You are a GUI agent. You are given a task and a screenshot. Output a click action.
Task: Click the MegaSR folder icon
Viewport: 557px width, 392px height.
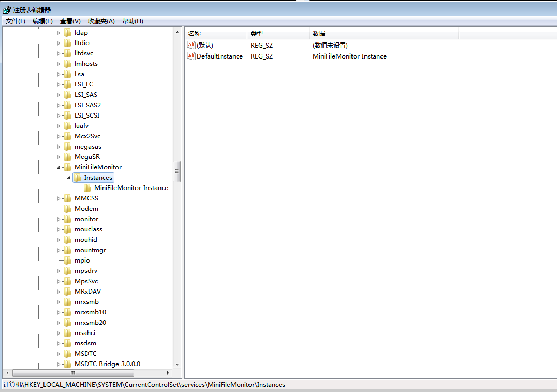click(67, 157)
